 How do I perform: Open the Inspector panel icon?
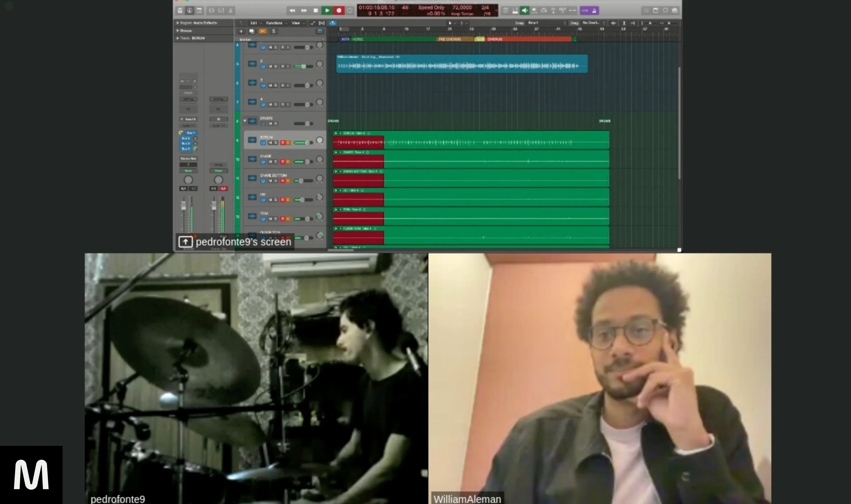190,11
